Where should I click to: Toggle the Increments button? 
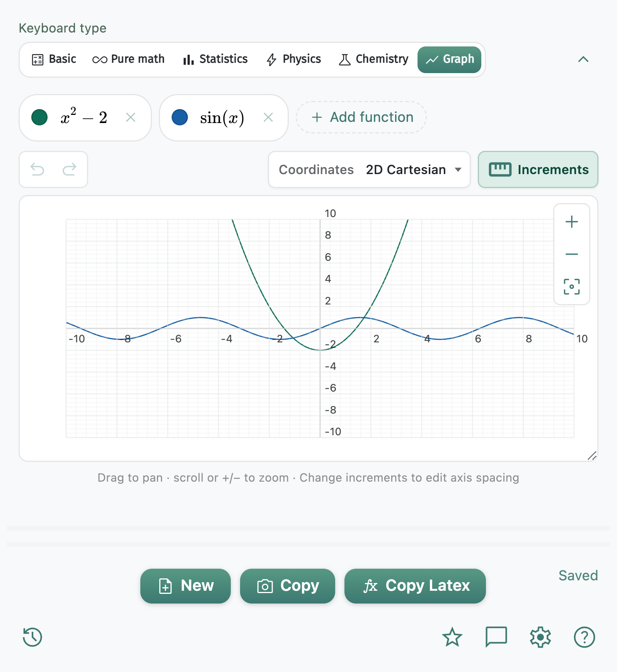(x=538, y=169)
